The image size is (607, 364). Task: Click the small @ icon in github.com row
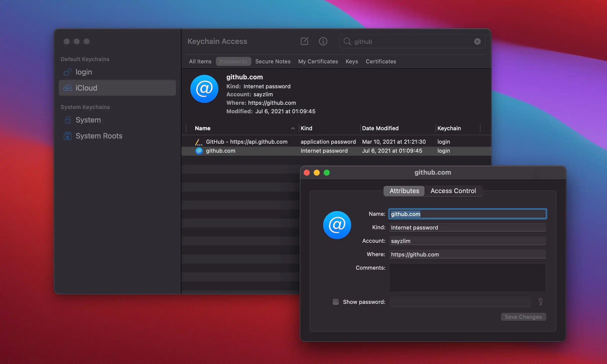click(x=199, y=151)
